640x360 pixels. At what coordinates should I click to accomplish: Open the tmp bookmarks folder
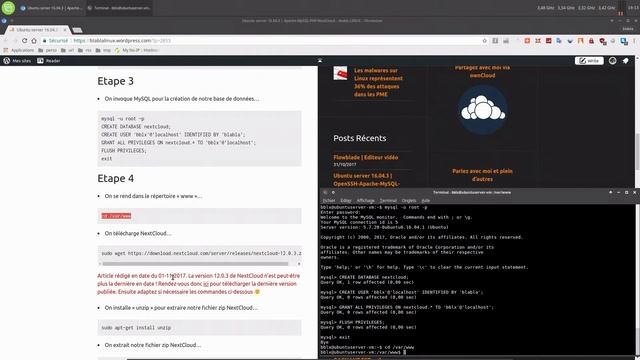103,50
